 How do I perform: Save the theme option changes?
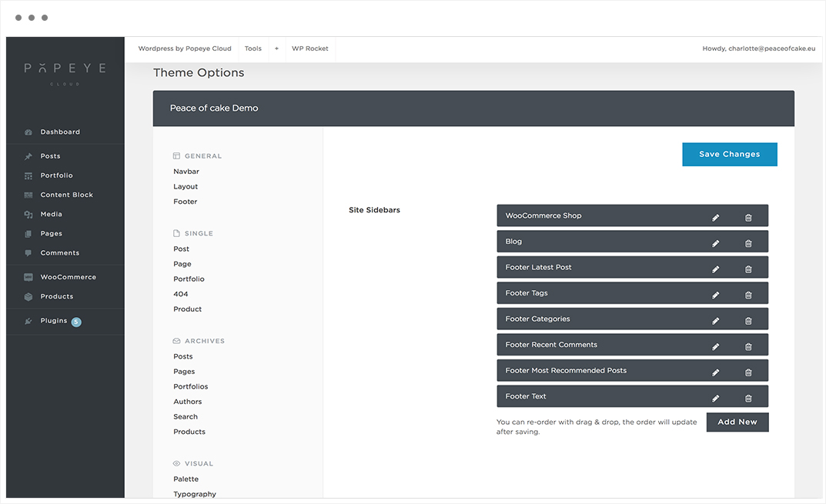pyautogui.click(x=730, y=155)
